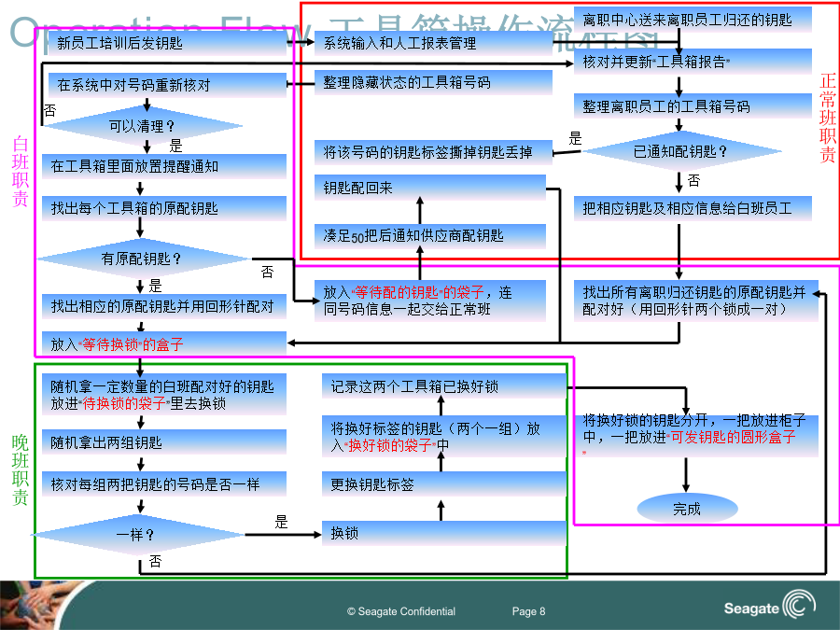840x630 pixels.
Task: Click the 在工具箱里面放置提醒通知 box
Action: pyautogui.click(x=164, y=166)
